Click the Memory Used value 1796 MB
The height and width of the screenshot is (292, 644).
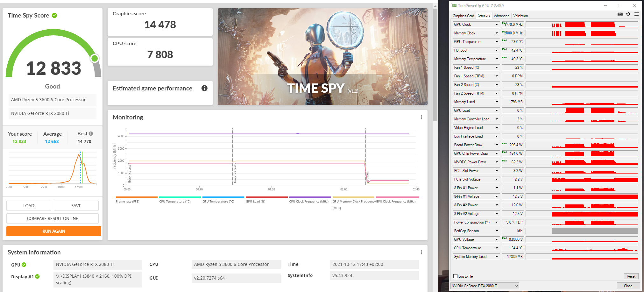click(516, 102)
